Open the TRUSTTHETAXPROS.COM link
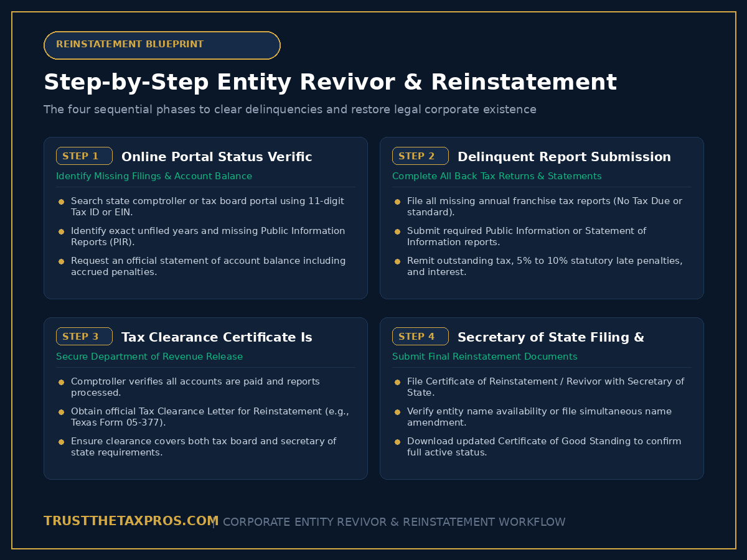747x560 pixels. [x=131, y=521]
